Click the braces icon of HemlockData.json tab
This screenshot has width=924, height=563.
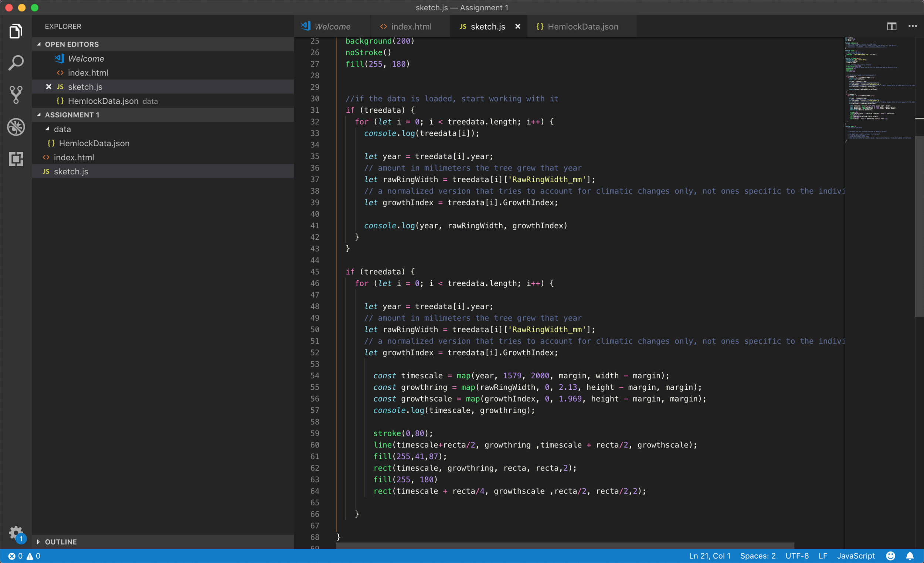(540, 27)
